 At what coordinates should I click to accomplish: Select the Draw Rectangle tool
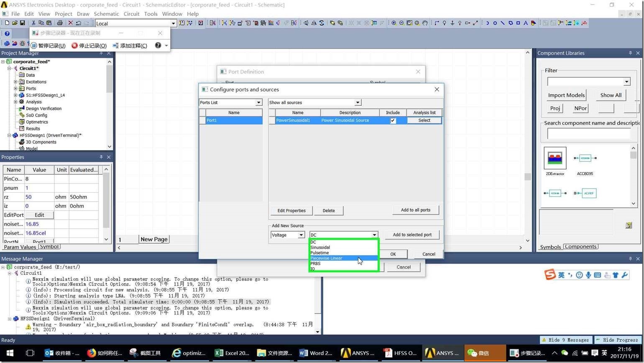click(x=518, y=23)
